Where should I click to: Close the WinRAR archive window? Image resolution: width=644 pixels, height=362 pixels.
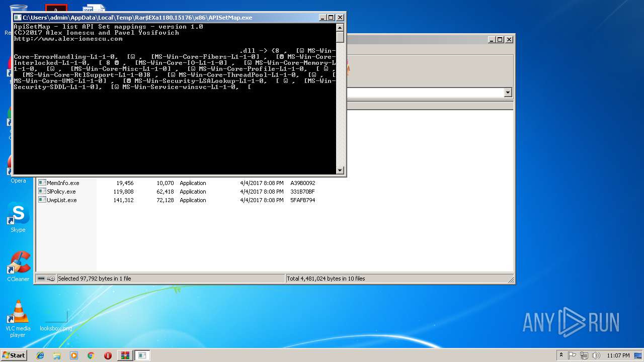pos(509,39)
